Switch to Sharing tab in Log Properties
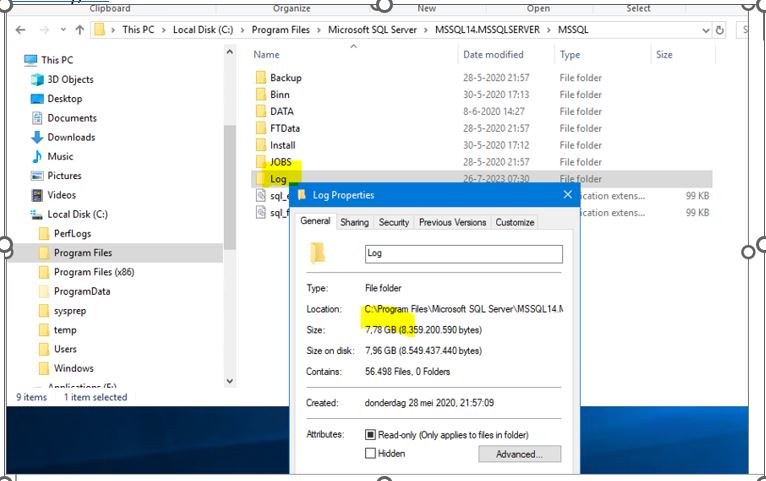This screenshot has height=481, width=766. click(354, 223)
